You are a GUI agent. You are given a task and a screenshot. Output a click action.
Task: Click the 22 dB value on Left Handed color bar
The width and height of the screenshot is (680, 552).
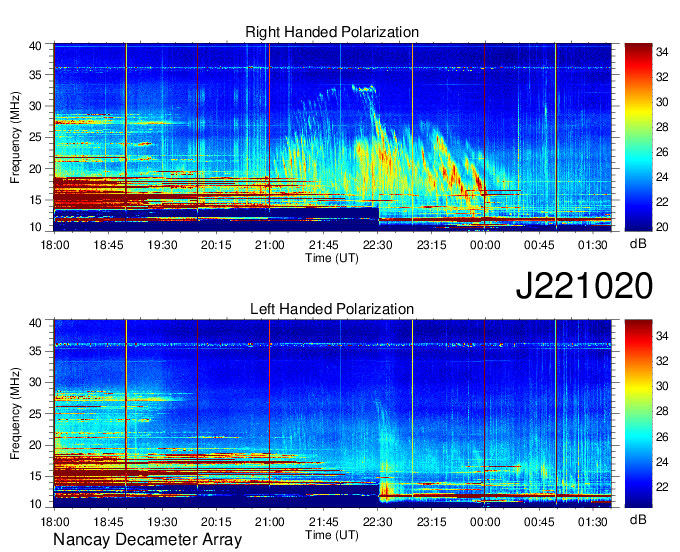pyautogui.click(x=662, y=487)
